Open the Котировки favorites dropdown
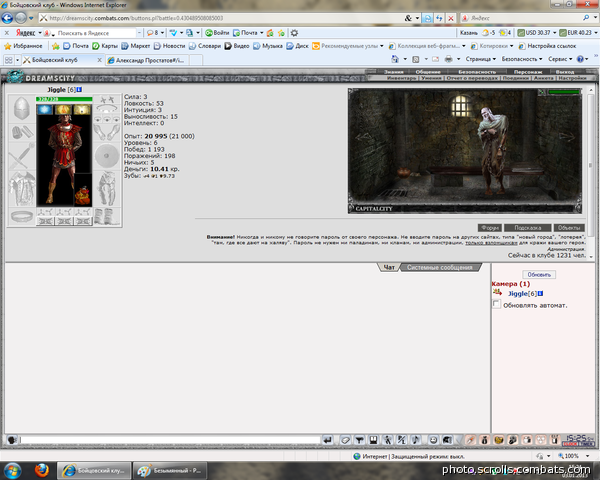Image resolution: width=600 pixels, height=480 pixels. pos(511,46)
